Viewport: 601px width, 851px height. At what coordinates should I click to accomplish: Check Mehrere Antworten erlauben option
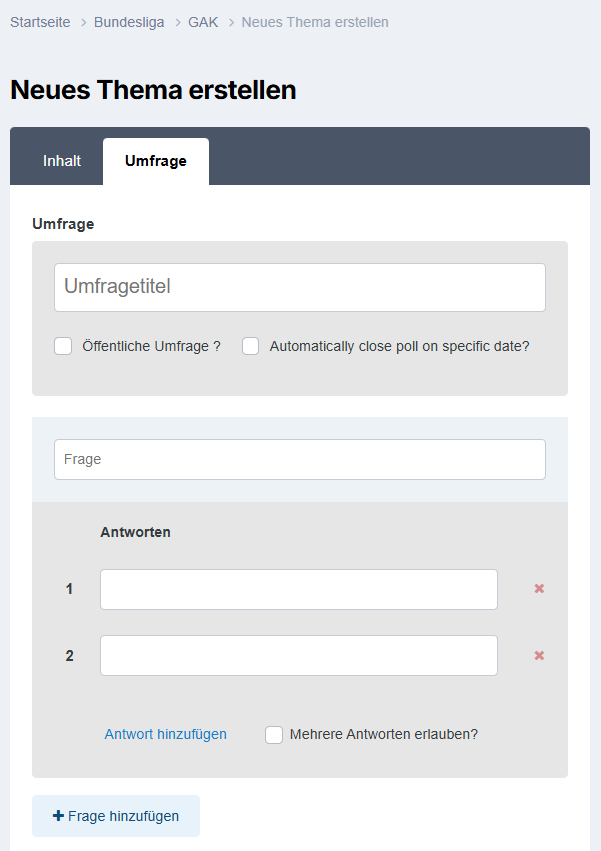(x=274, y=735)
